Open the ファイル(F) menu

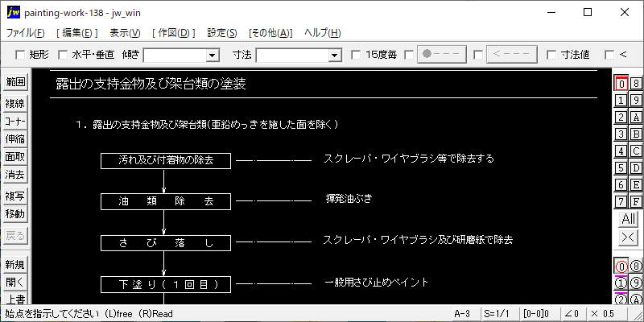(26, 33)
